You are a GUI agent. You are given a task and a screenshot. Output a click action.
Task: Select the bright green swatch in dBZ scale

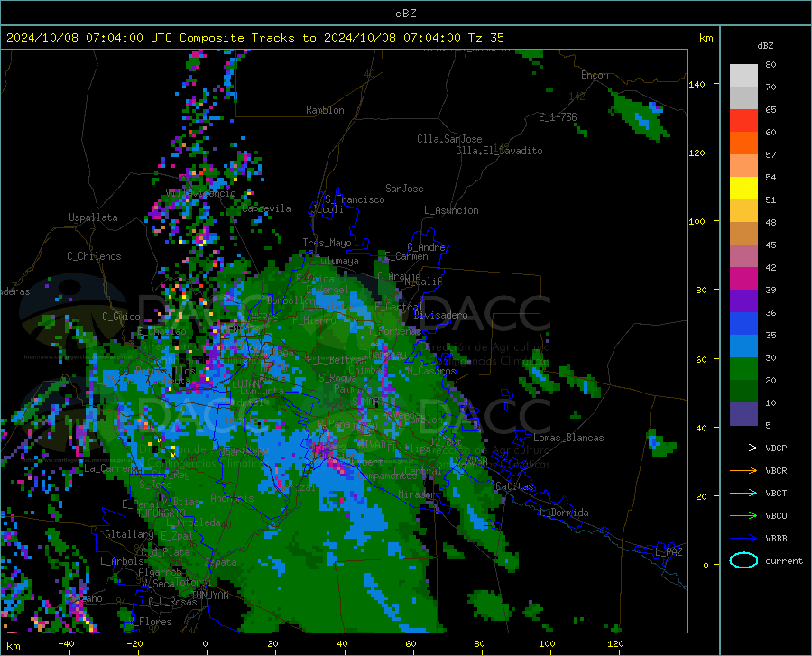click(x=743, y=369)
